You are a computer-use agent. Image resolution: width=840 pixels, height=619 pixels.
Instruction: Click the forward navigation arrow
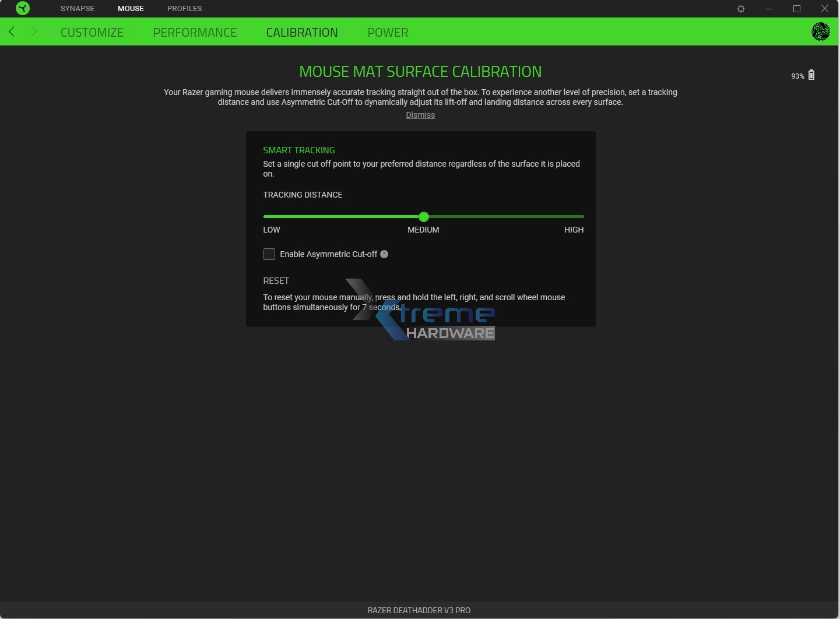pos(34,32)
